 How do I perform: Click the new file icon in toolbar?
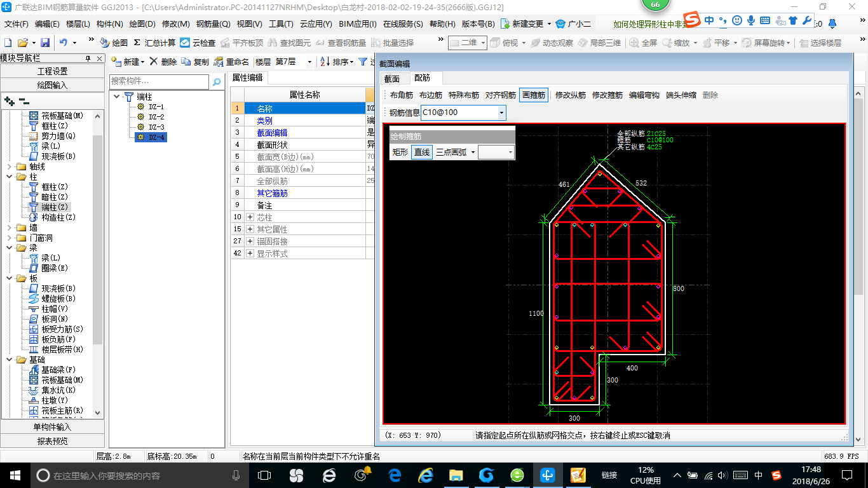[8, 43]
